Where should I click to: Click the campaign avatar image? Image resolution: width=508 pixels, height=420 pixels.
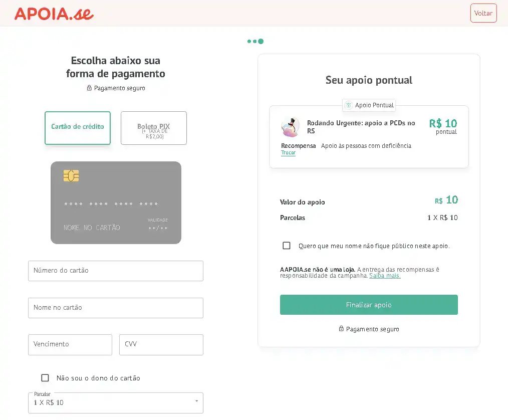(290, 127)
